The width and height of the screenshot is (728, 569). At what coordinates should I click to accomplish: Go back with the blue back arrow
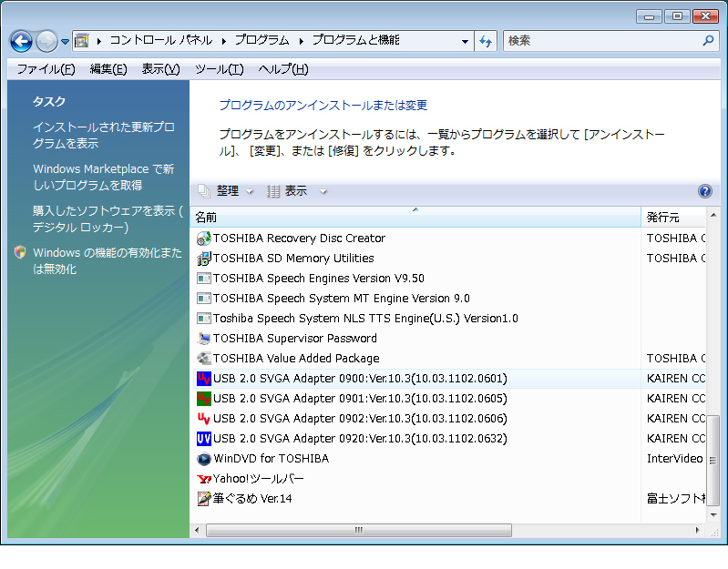pos(21,41)
